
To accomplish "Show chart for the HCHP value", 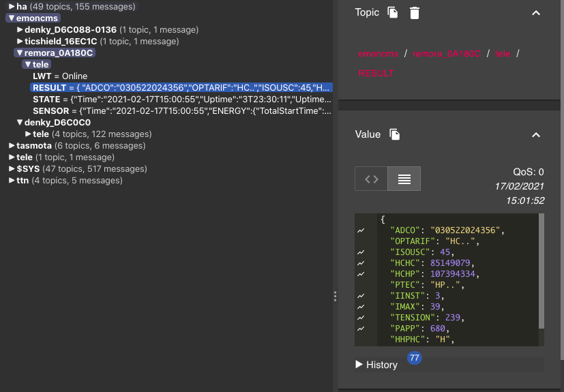I will pyautogui.click(x=361, y=274).
